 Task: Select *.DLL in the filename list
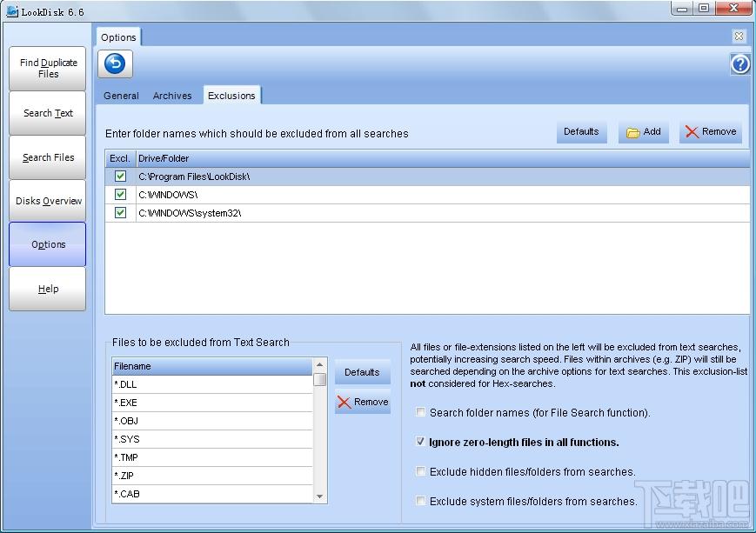pyautogui.click(x=212, y=384)
